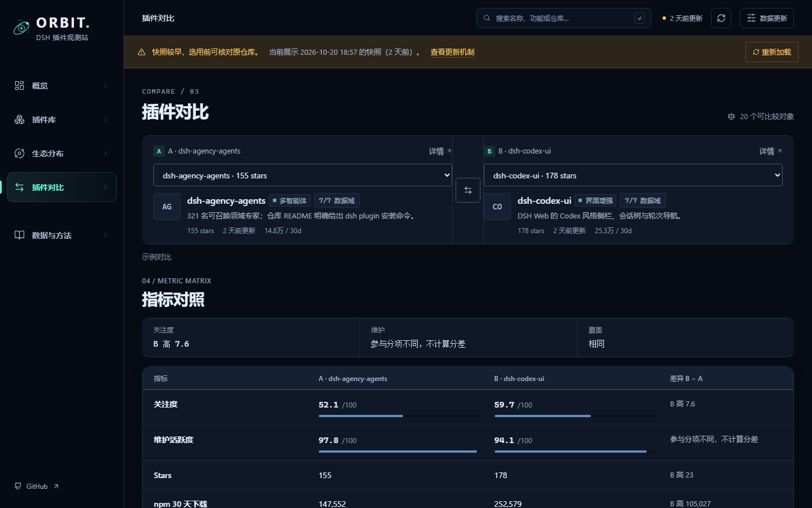Open the 数据更新 button
812x508 pixels.
point(767,18)
